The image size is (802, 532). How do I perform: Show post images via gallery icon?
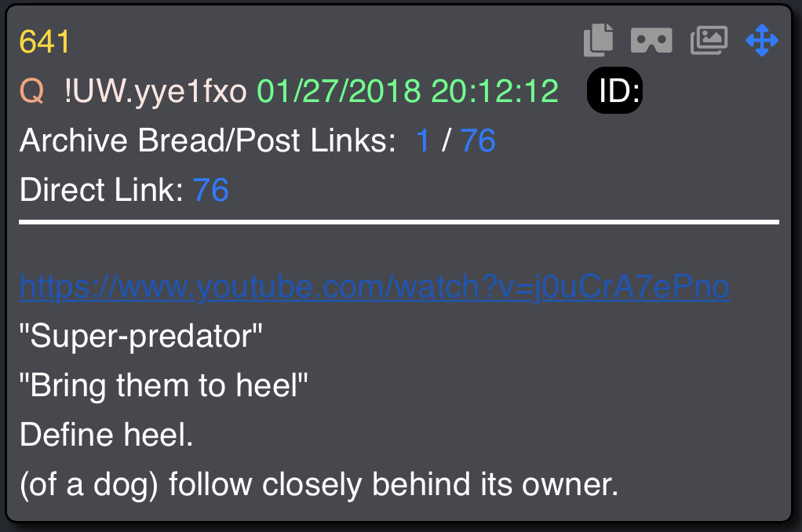pos(709,40)
